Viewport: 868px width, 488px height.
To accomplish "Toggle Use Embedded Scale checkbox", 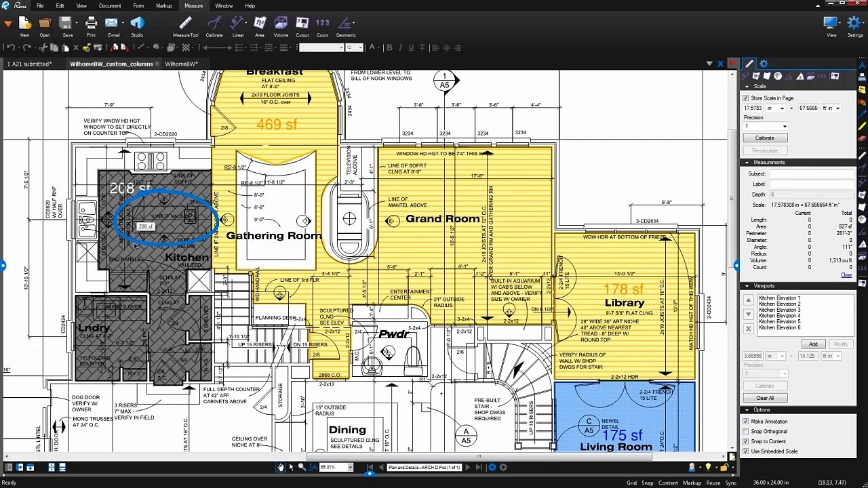I will point(746,451).
